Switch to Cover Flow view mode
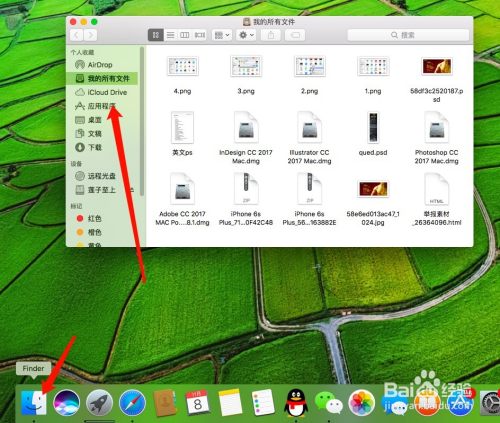Screen dimensions: 500x423 200,35
